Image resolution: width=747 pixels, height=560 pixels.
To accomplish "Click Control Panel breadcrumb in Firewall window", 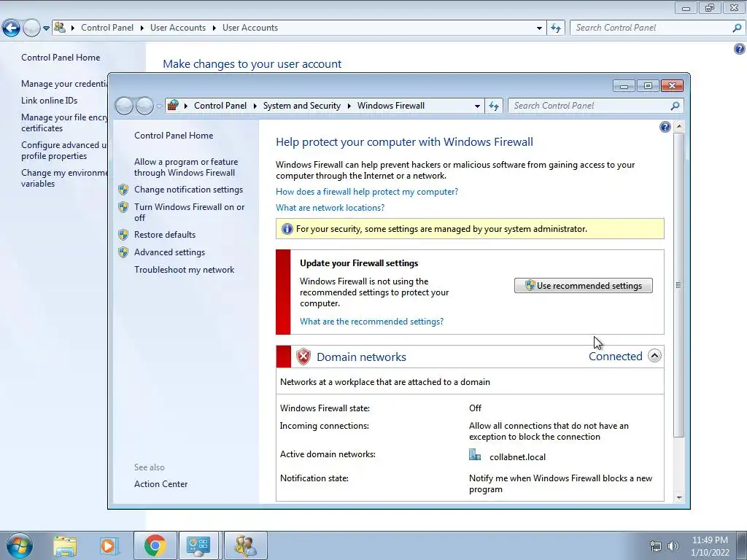I will pyautogui.click(x=220, y=106).
